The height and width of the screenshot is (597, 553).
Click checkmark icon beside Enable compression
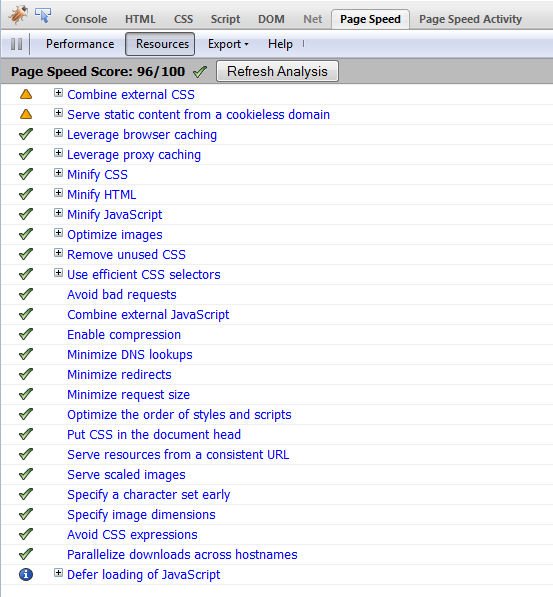(26, 334)
